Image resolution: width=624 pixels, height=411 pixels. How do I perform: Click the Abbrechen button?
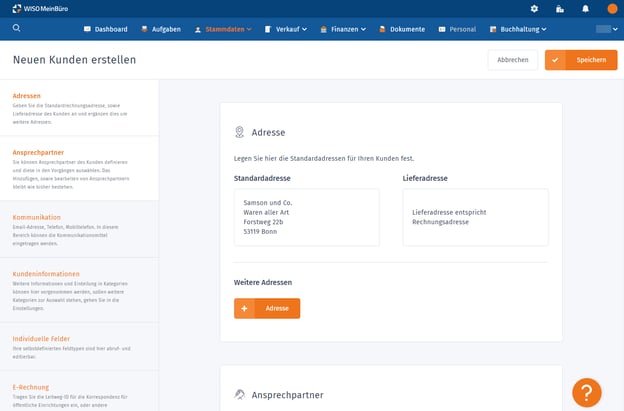coord(512,60)
